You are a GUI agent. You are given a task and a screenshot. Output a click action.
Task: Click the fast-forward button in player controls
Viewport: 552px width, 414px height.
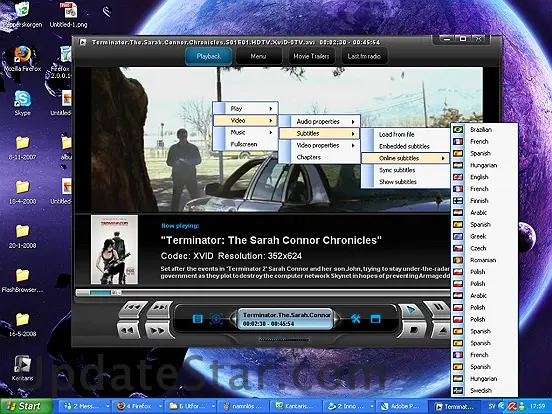158,330
